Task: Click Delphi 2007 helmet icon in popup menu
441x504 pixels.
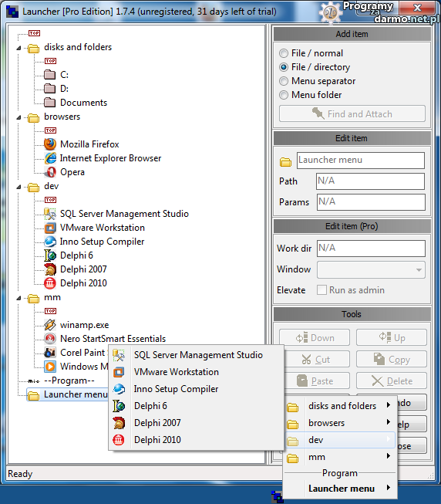Action: pyautogui.click(x=119, y=423)
